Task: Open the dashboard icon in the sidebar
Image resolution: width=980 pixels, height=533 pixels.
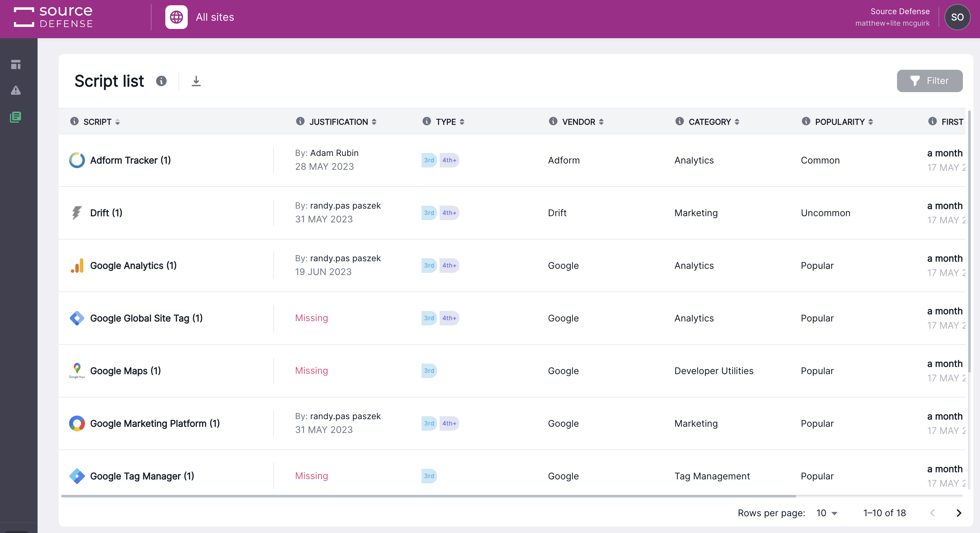Action: point(15,64)
